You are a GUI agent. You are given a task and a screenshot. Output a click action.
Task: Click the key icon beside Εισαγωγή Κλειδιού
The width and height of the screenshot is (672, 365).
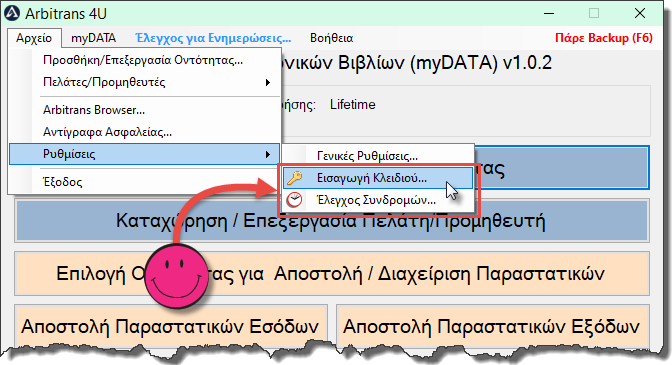click(294, 177)
